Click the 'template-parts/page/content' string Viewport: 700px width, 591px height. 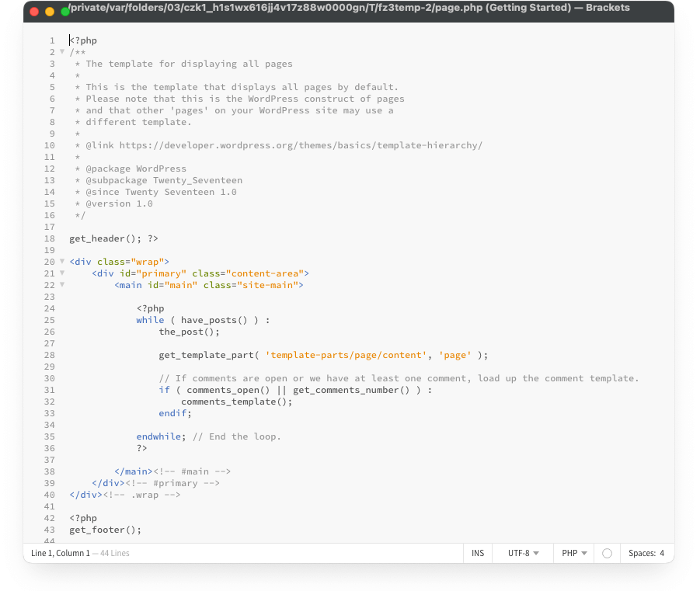click(x=346, y=355)
